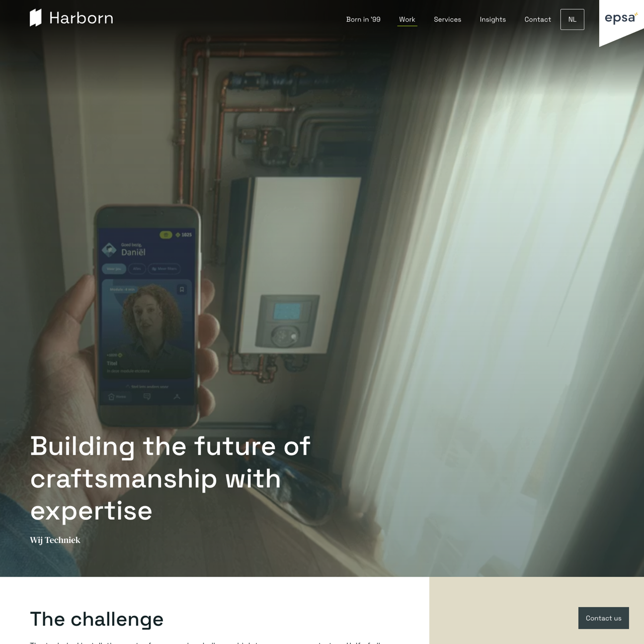
Task: Tap the bookmark icon on phone card
Action: (182, 289)
